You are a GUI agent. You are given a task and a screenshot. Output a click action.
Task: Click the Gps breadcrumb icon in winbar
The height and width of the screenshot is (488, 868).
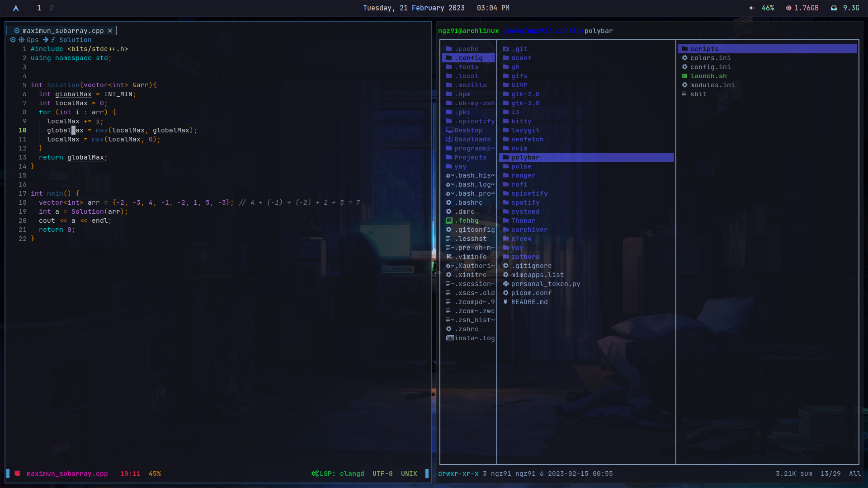(21, 40)
